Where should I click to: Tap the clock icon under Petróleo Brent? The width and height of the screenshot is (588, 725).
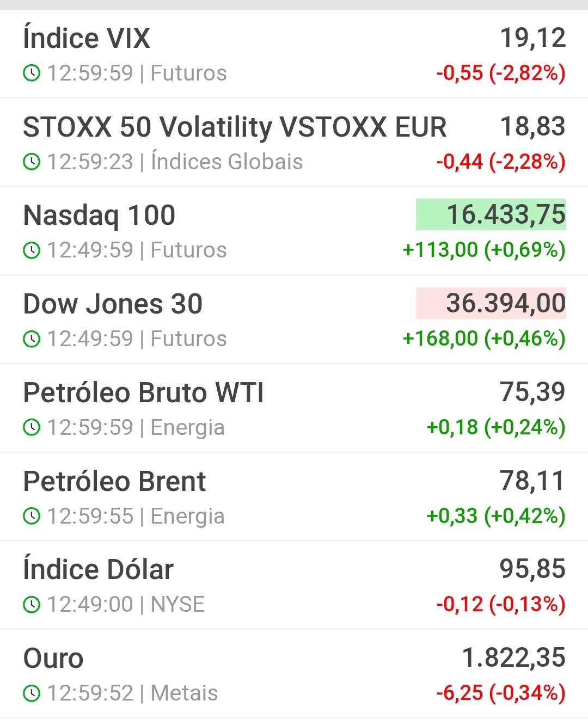coord(32,516)
